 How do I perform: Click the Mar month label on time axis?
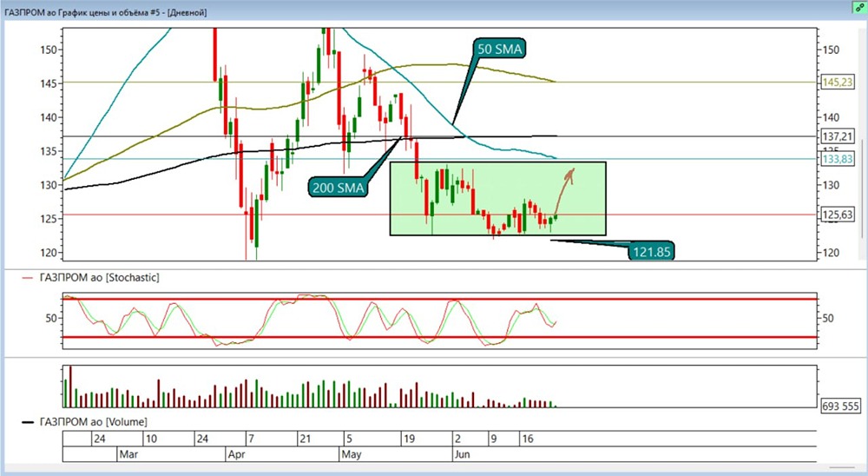point(128,454)
